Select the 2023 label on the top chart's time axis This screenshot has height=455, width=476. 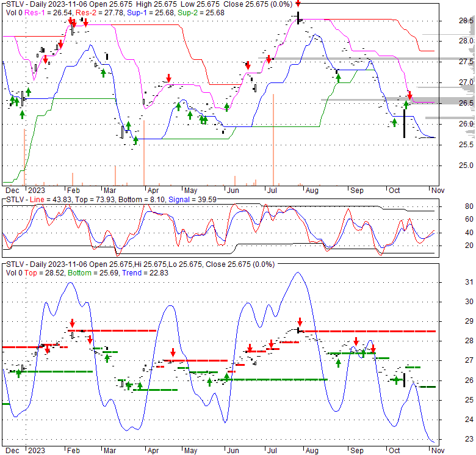[x=37, y=191]
